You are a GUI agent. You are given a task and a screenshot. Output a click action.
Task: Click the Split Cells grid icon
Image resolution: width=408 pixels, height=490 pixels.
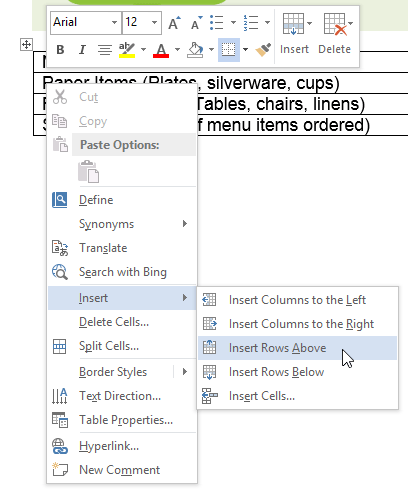pos(60,346)
